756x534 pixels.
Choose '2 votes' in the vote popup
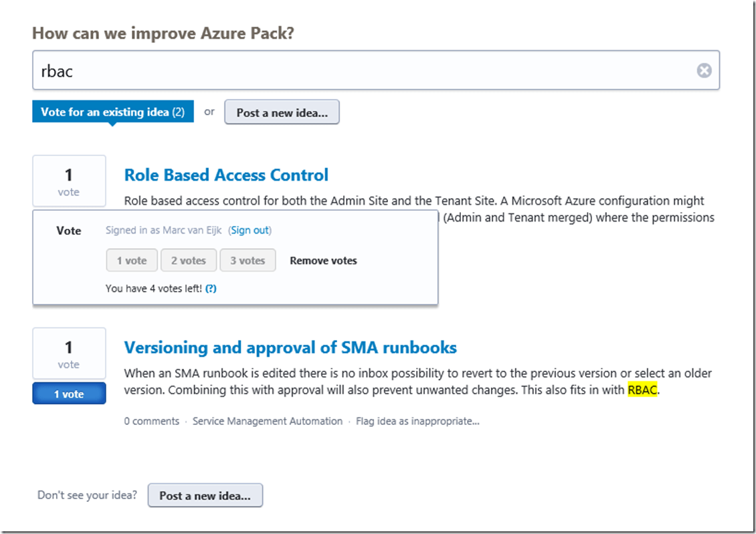189,260
